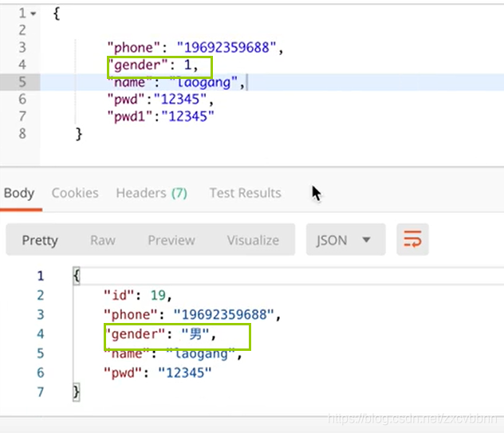Switch to the Test Results tab
The image size is (504, 433).
[246, 193]
